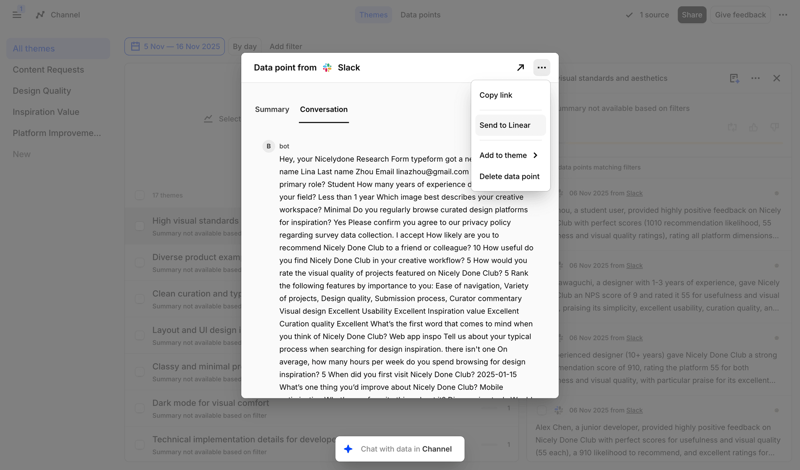This screenshot has height=470, width=800.
Task: Click the sparkle icon in chat bar
Action: coord(348,449)
